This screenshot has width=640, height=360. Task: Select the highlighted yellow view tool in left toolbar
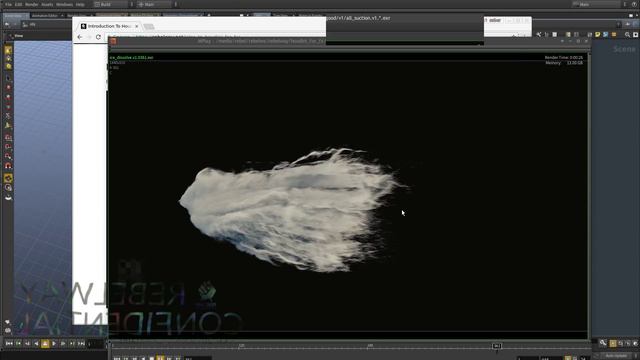(x=8, y=178)
